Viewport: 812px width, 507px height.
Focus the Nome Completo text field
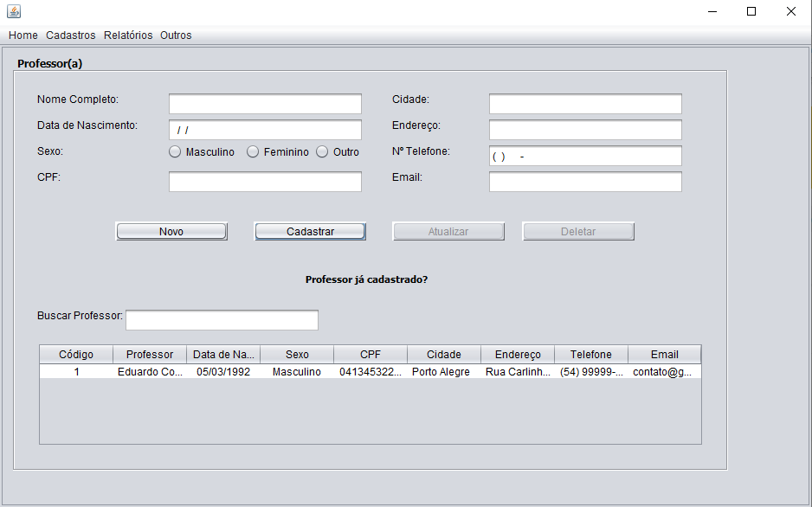coord(265,104)
